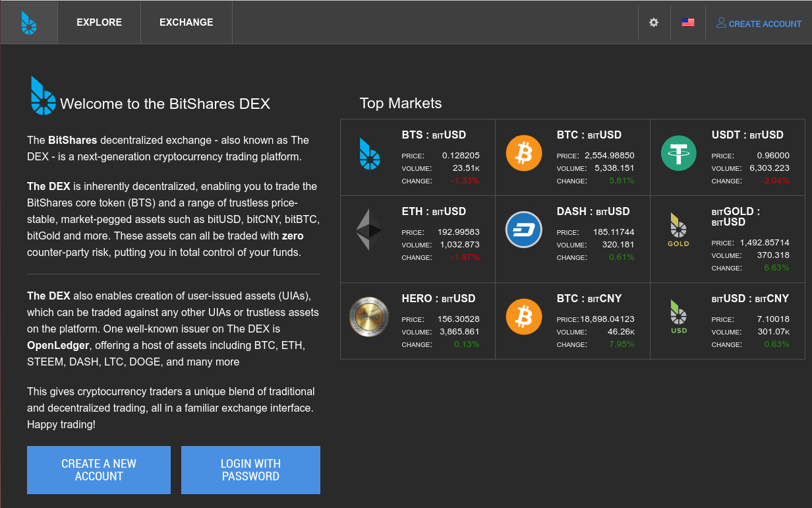
Task: Open the BTC : bitUSD market title
Action: click(589, 135)
